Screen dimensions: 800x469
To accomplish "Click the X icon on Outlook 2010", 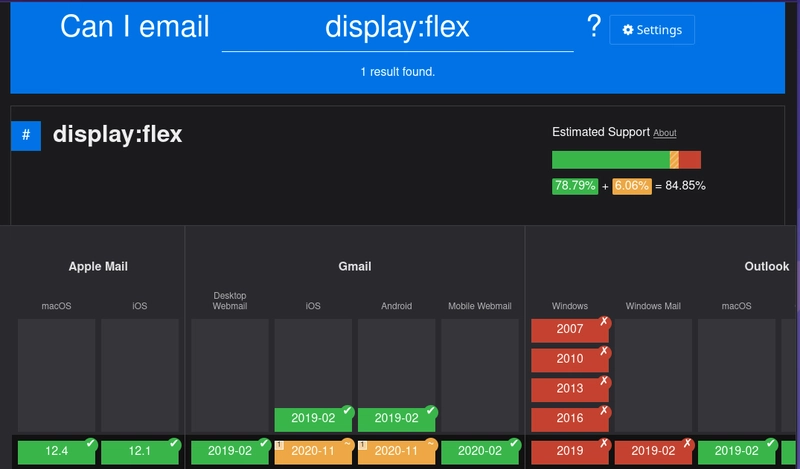I will tap(604, 351).
